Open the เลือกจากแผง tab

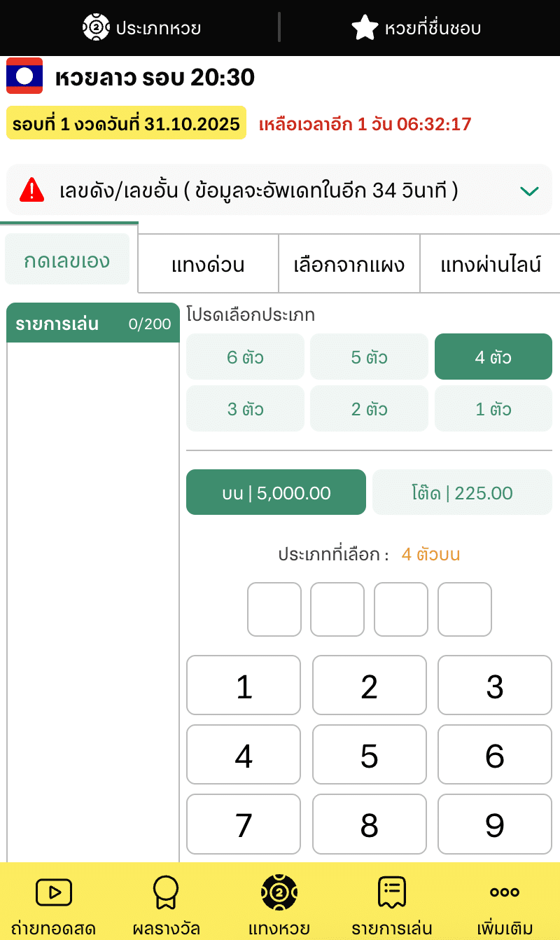(x=349, y=265)
